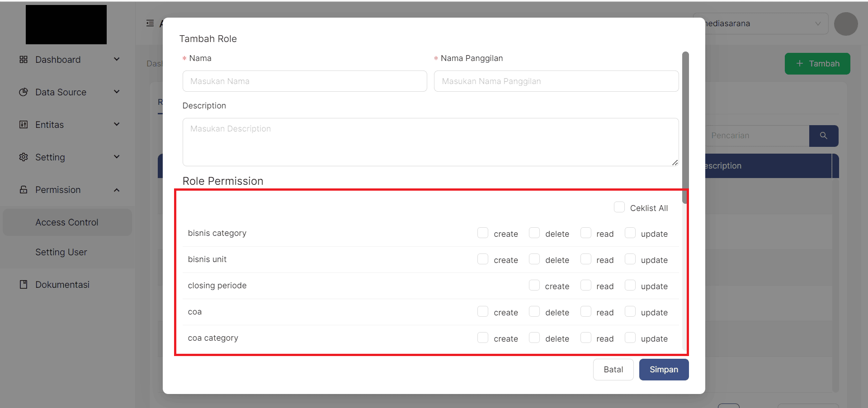The width and height of the screenshot is (868, 408).
Task: Open Setting User submenu item
Action: [x=61, y=252]
